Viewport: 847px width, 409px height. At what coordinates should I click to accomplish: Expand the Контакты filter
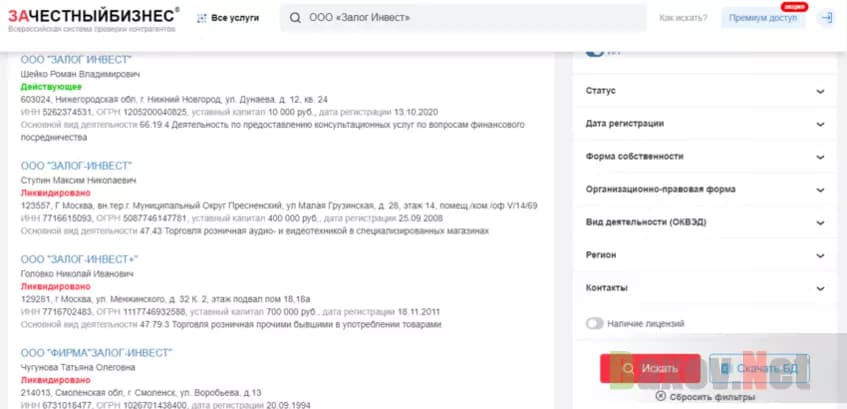[705, 288]
